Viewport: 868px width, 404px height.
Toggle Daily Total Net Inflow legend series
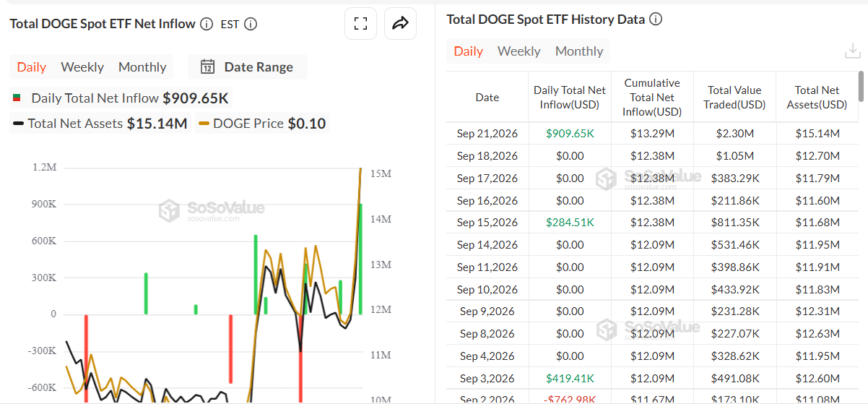coord(121,98)
